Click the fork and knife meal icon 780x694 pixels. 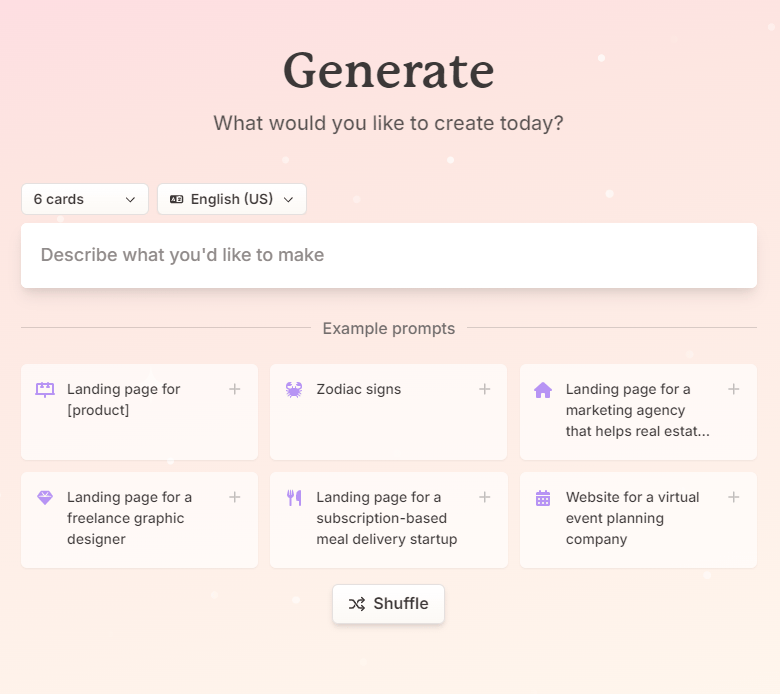294,498
